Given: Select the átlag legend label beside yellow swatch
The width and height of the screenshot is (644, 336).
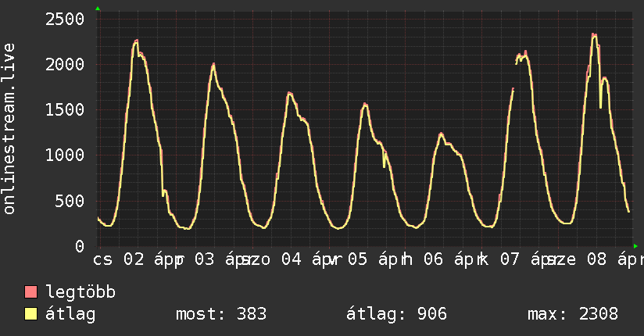Looking at the screenshot, I should tap(70, 315).
